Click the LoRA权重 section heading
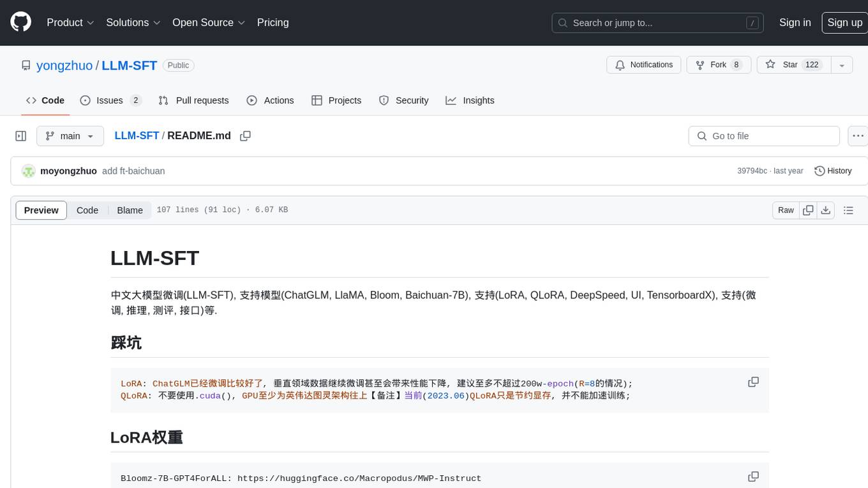This screenshot has height=488, width=868. tap(147, 438)
